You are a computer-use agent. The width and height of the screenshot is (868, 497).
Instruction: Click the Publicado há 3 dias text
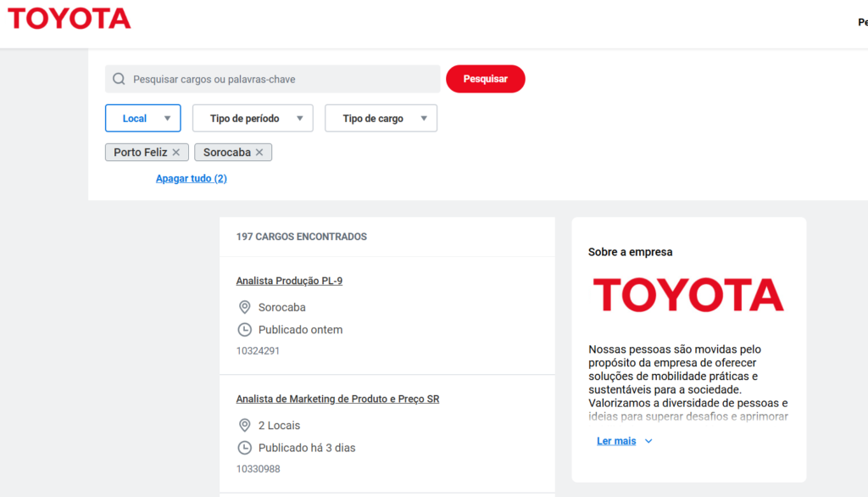[307, 448]
